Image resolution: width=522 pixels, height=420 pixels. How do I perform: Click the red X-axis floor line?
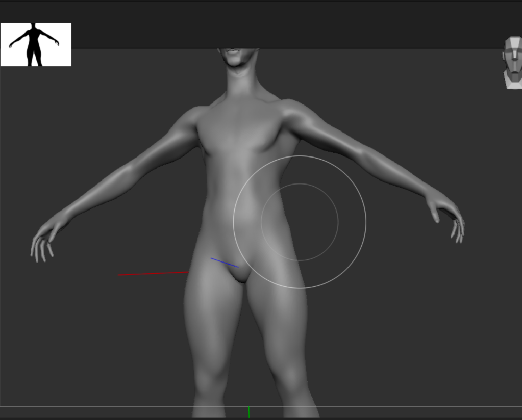[153, 273]
